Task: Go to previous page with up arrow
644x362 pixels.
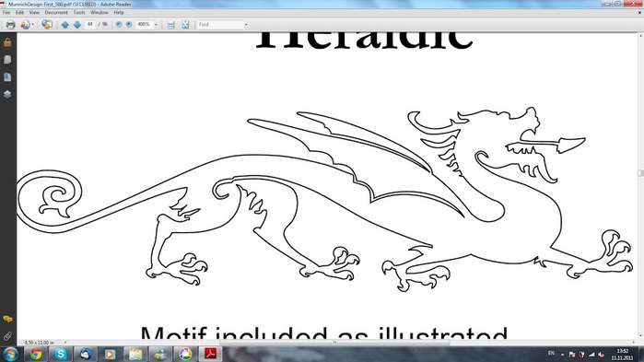Action: (x=64, y=25)
